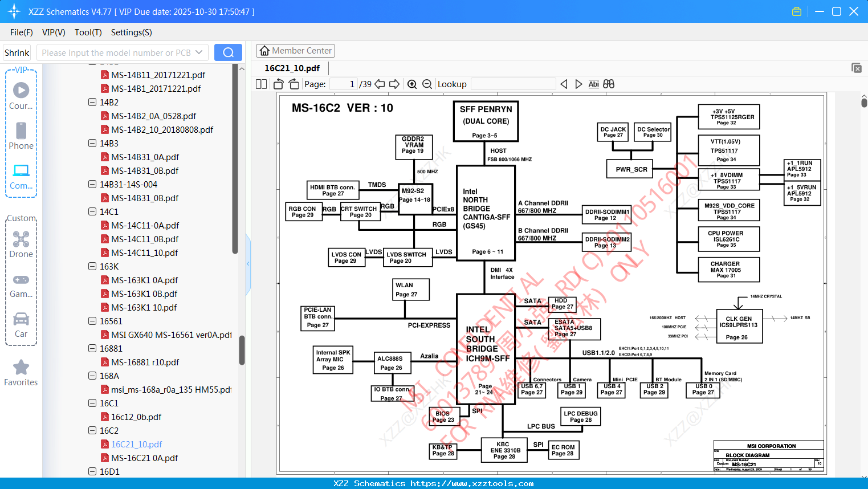This screenshot has height=489, width=868.
Task: Toggle the dual-page view icon
Action: [262, 84]
